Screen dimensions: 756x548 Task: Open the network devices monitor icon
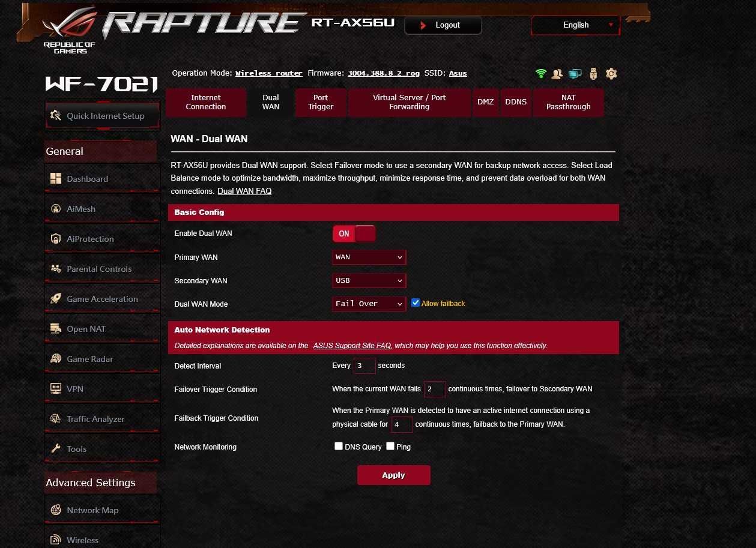click(x=575, y=74)
